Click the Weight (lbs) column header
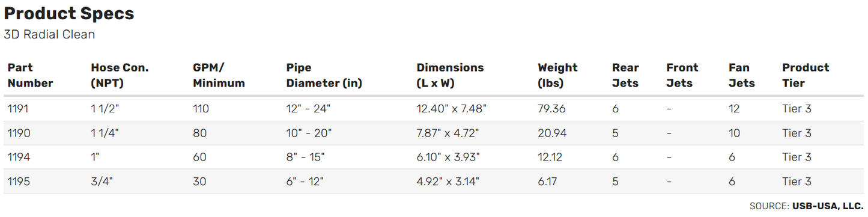 click(557, 75)
